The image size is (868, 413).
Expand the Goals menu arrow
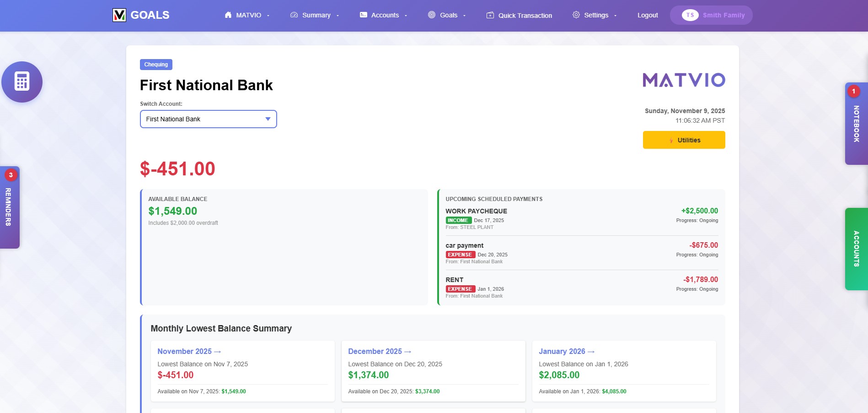pyautogui.click(x=465, y=16)
